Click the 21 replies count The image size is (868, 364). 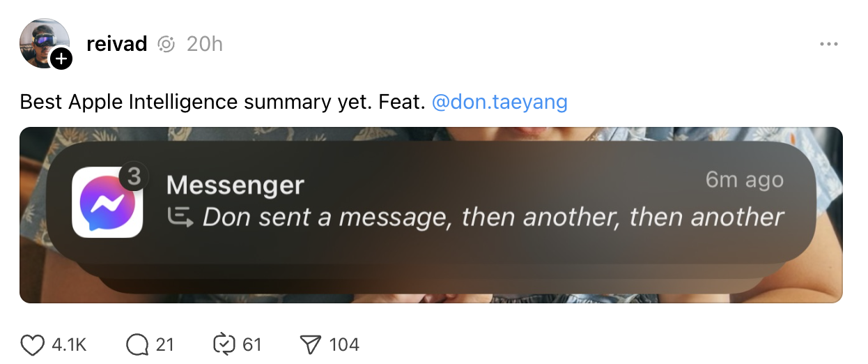click(x=164, y=344)
